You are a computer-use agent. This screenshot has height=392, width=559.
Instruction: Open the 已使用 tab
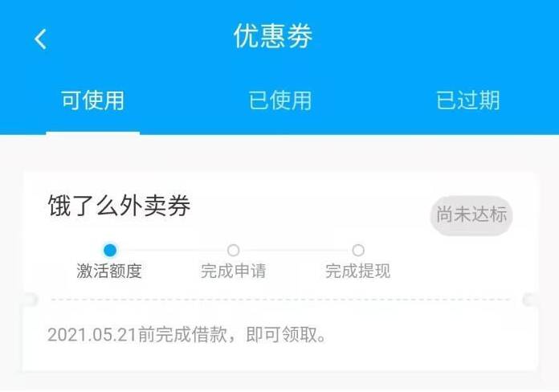pyautogui.click(x=279, y=100)
